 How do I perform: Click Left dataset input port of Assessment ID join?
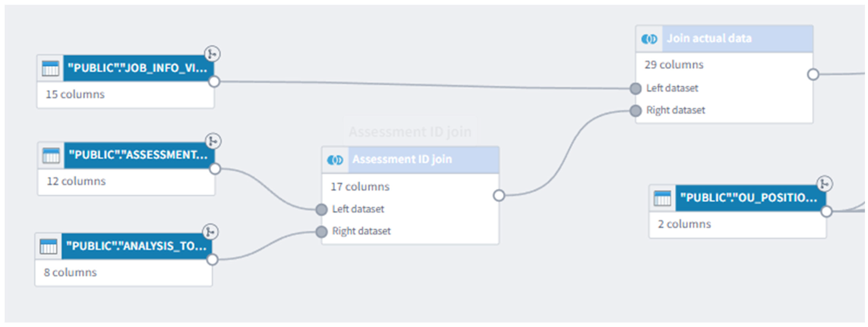pos(322,210)
